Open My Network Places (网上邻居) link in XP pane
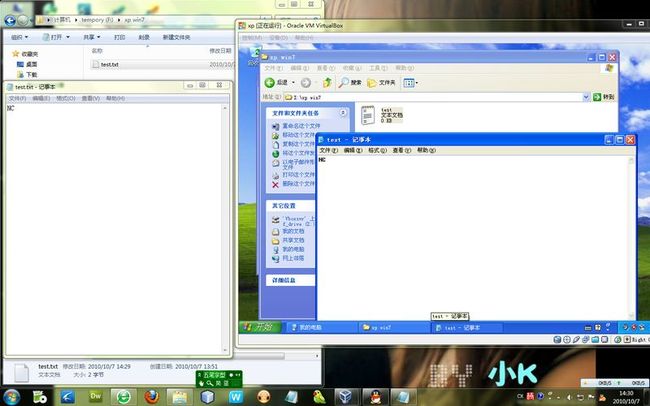Image resolution: width=650 pixels, height=406 pixels. [288, 258]
